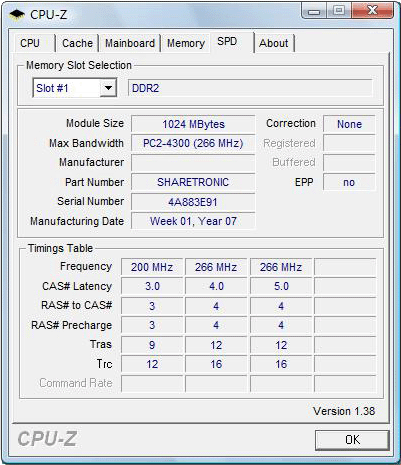The image size is (401, 465).
Task: Open the About tab
Action: point(274,43)
